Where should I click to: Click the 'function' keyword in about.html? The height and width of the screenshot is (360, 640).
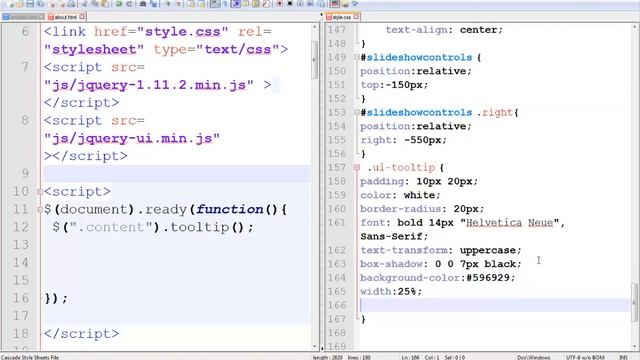[230, 209]
